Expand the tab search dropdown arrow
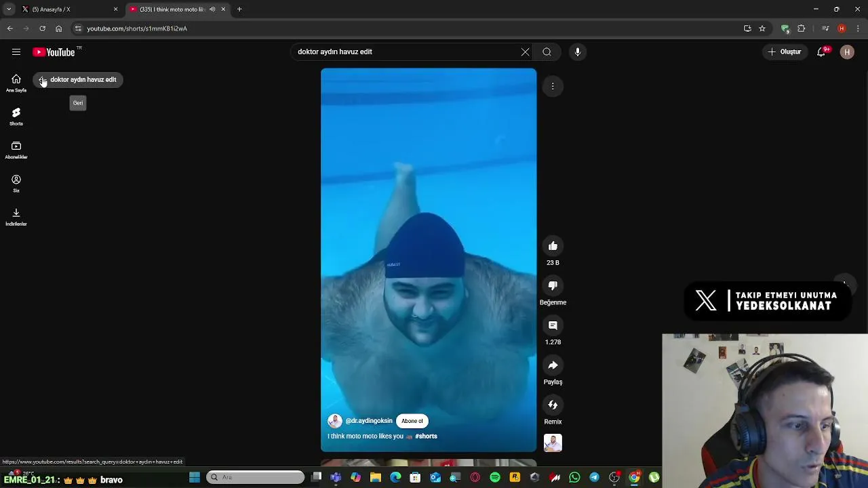The width and height of the screenshot is (868, 488). tap(8, 9)
